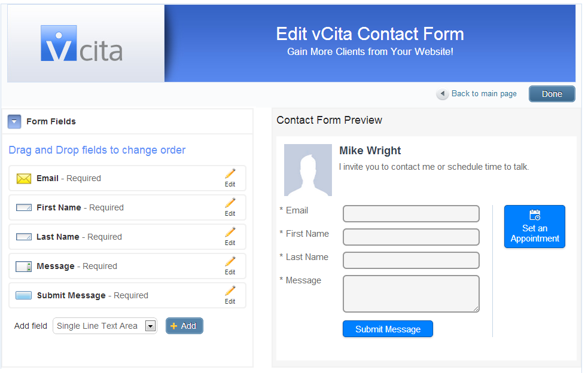This screenshot has height=373, width=588.
Task: Click the pencil Edit icon for Email
Action: click(230, 178)
